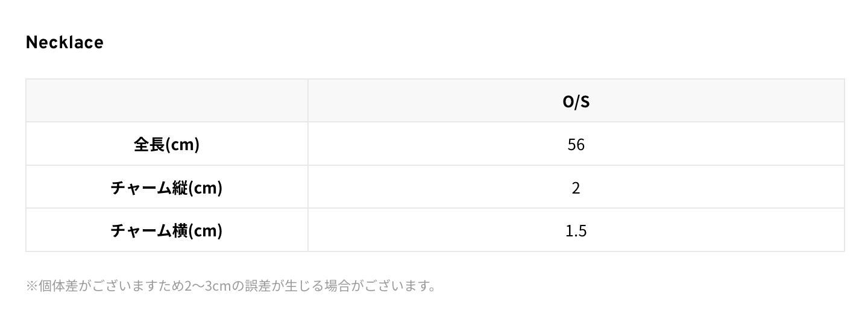This screenshot has height=322, width=868.
Task: Click the ※ symbol starting the footnote
Action: pyautogui.click(x=32, y=286)
